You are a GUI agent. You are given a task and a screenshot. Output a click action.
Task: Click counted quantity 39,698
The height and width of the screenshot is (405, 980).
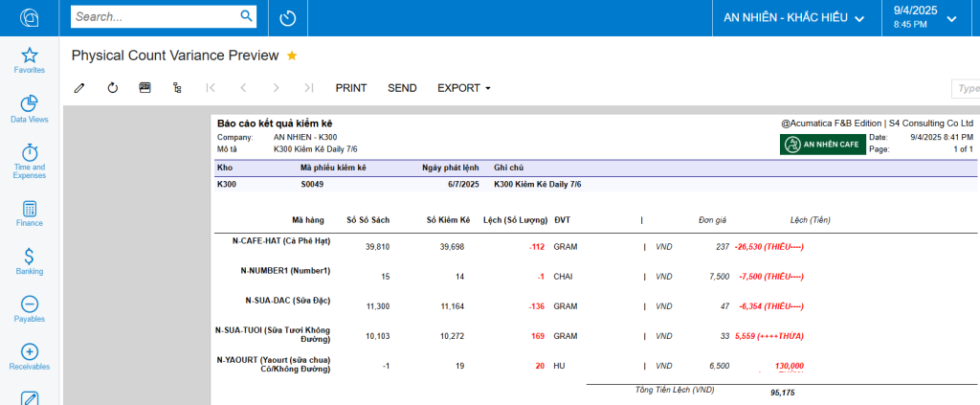pos(452,247)
